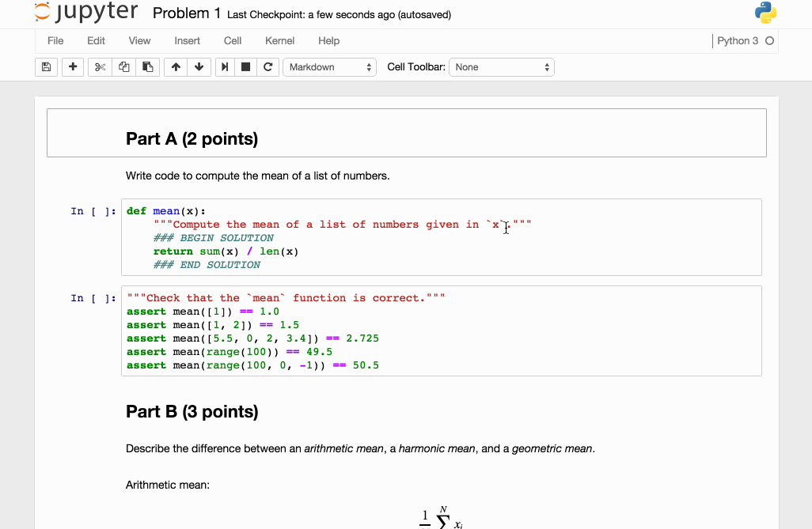This screenshot has width=812, height=529.
Task: Click the In [ ] prompt of the assert cell
Action: tap(93, 298)
